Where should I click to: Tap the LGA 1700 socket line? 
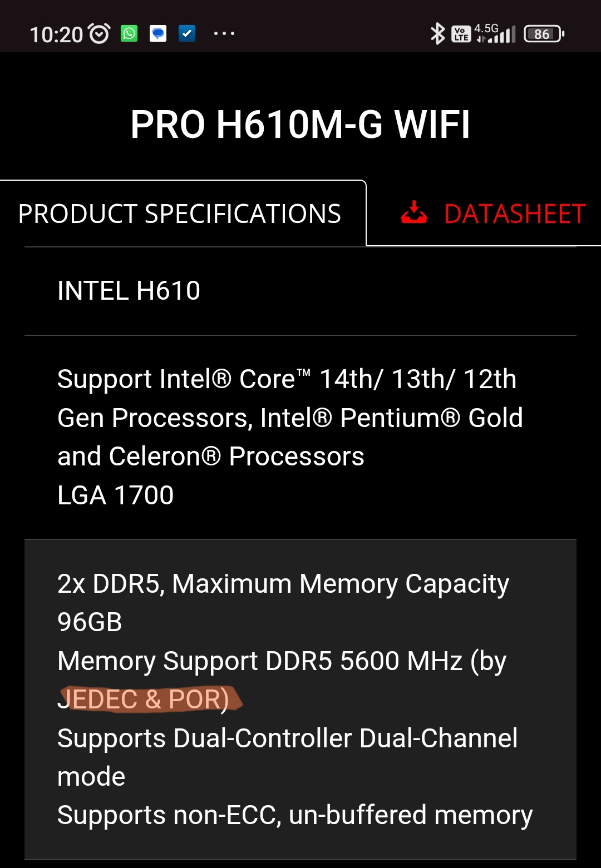[x=116, y=495]
